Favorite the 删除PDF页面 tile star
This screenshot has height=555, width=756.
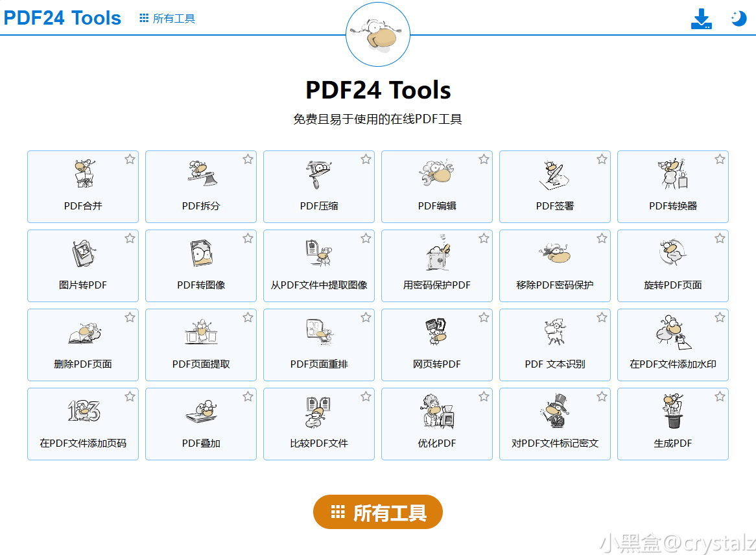130,317
